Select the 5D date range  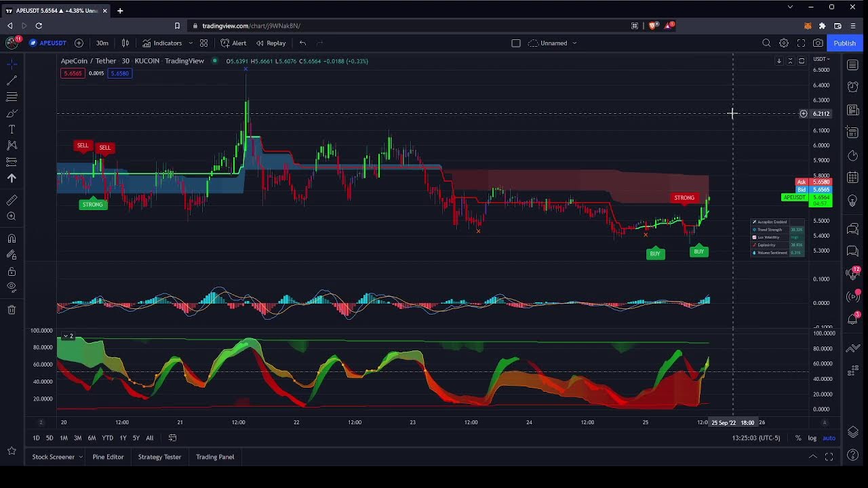(x=50, y=438)
